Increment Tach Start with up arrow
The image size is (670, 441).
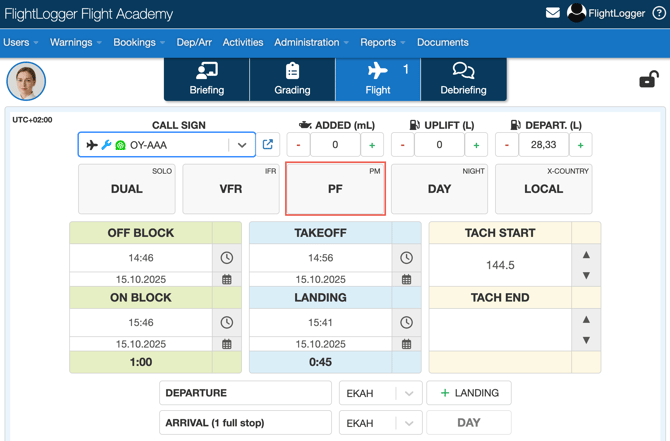[x=586, y=255]
